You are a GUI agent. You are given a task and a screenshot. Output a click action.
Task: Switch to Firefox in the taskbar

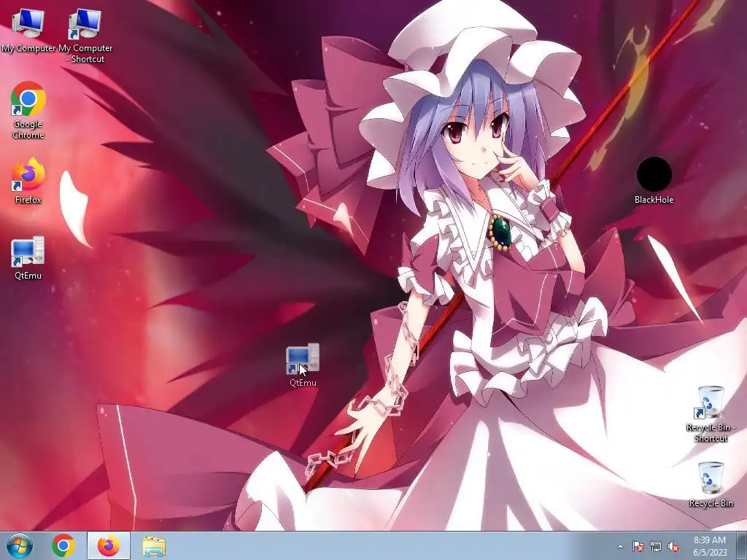tap(109, 545)
